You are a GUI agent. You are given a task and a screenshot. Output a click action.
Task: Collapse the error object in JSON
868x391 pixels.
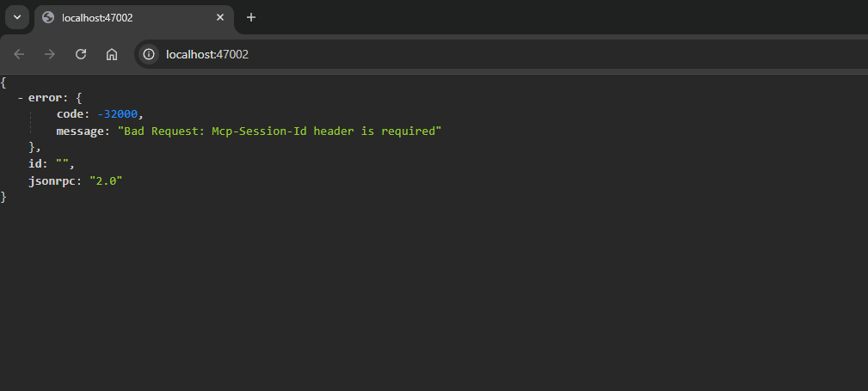(20, 98)
